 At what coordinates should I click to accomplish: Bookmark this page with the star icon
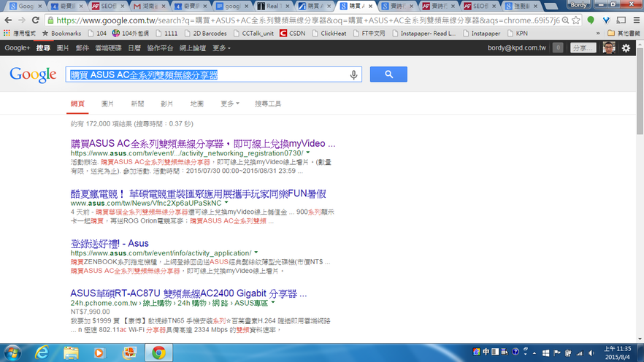click(576, 20)
